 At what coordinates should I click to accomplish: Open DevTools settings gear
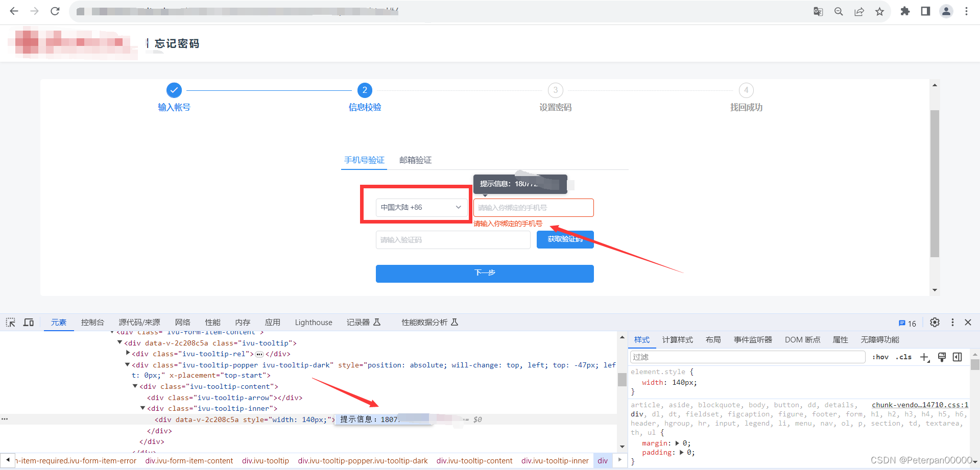point(935,323)
